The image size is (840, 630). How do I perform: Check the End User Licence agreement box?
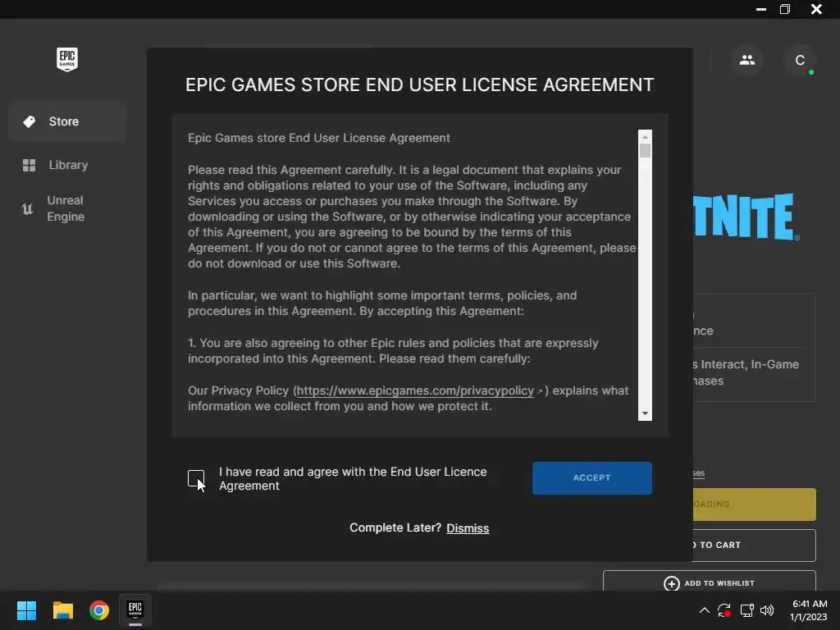[196, 478]
